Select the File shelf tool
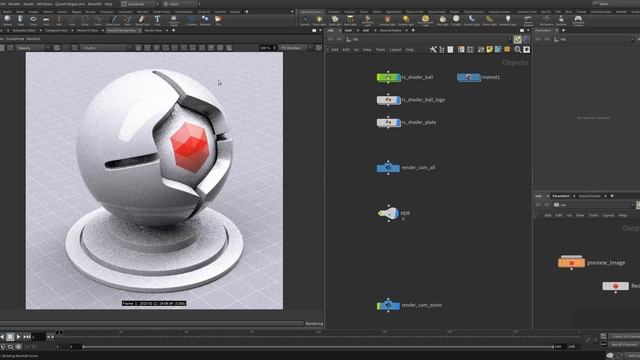The image size is (640, 360). pyautogui.click(x=218, y=20)
